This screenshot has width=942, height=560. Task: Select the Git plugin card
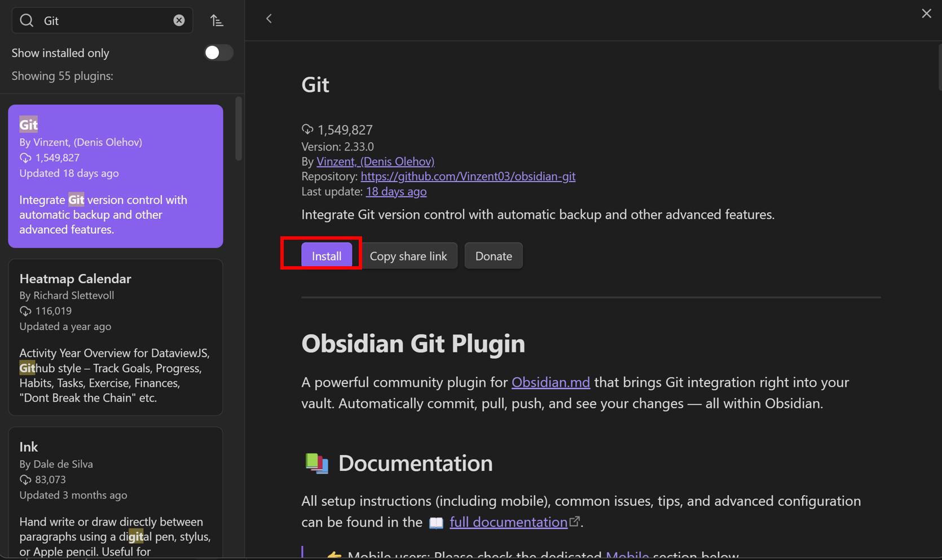(x=116, y=176)
